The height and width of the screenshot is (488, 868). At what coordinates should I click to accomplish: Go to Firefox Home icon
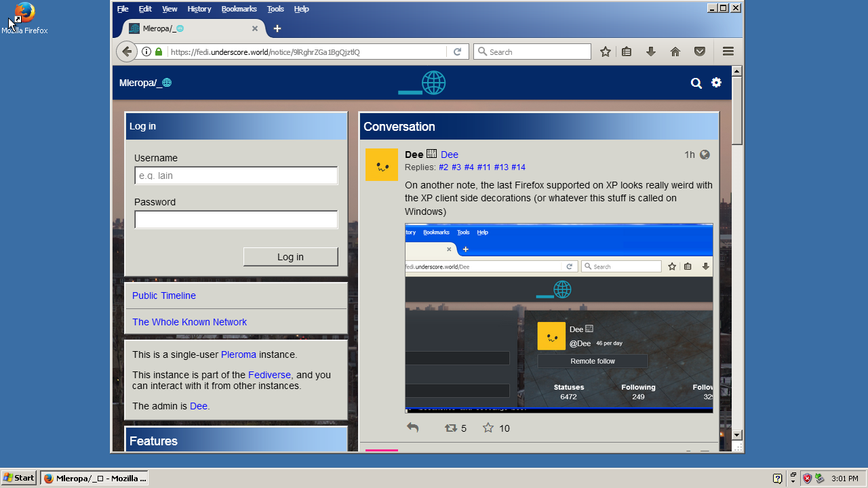click(675, 52)
